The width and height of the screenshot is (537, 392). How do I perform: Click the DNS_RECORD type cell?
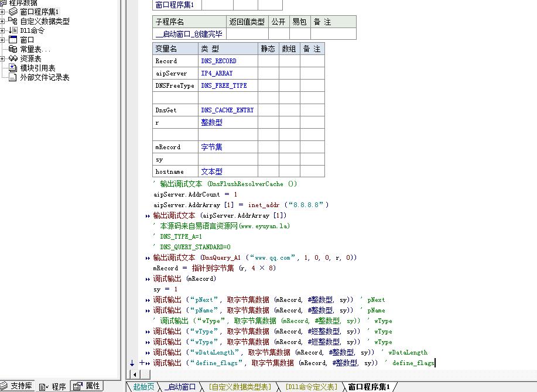(x=228, y=61)
